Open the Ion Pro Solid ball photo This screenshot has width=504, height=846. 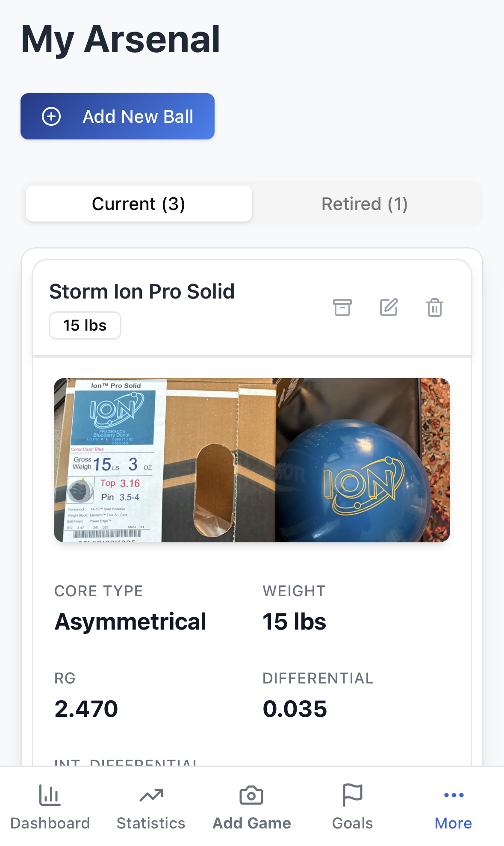pos(252,460)
